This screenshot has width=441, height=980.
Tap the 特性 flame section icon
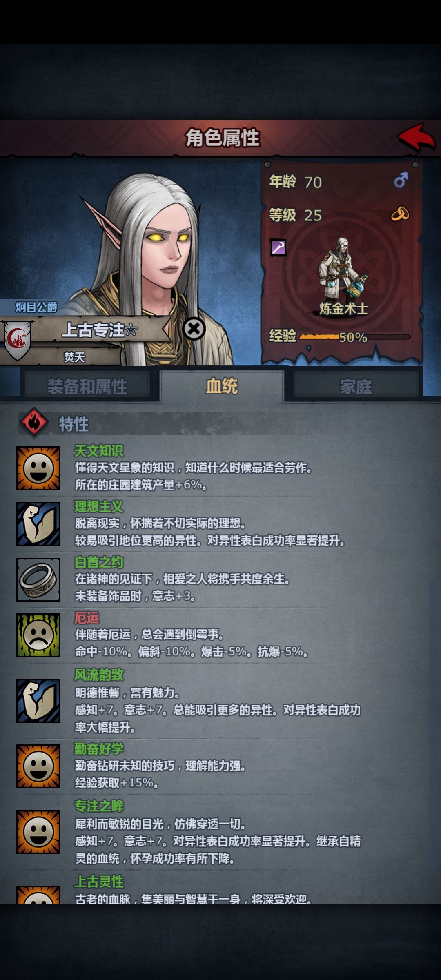click(34, 423)
